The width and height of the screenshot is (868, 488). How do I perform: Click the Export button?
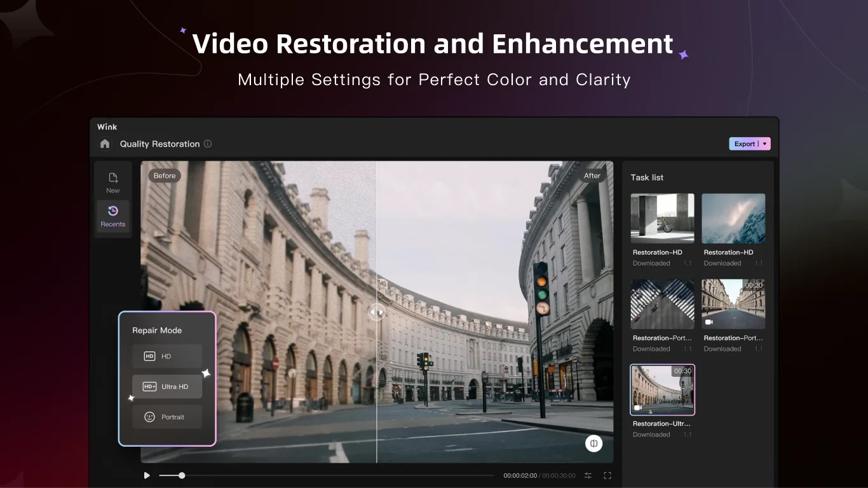pos(745,144)
